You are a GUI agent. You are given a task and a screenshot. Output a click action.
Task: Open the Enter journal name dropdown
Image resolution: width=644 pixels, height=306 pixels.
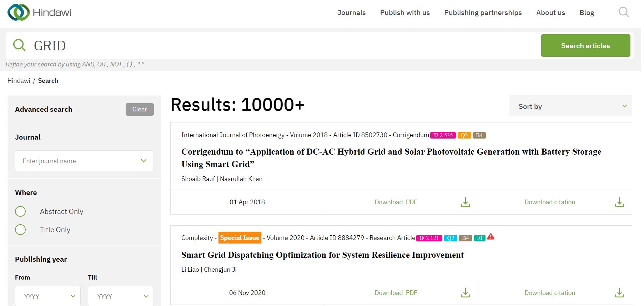pos(84,161)
